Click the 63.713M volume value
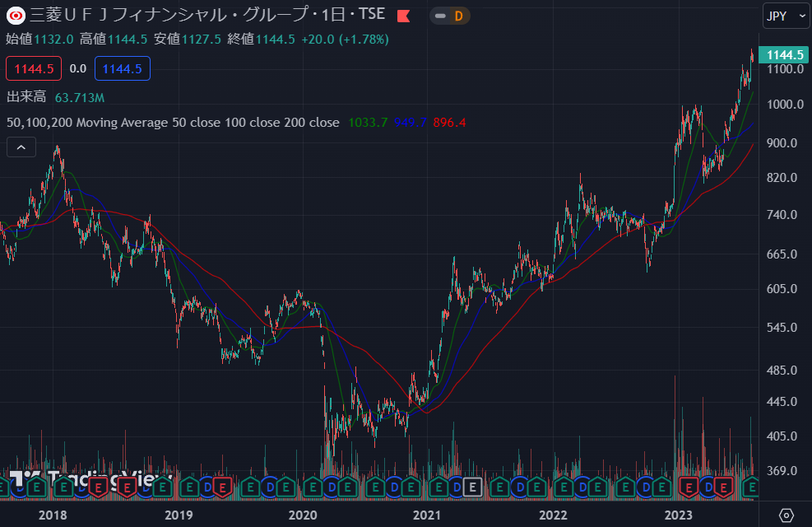This screenshot has width=812, height=527. 80,97
